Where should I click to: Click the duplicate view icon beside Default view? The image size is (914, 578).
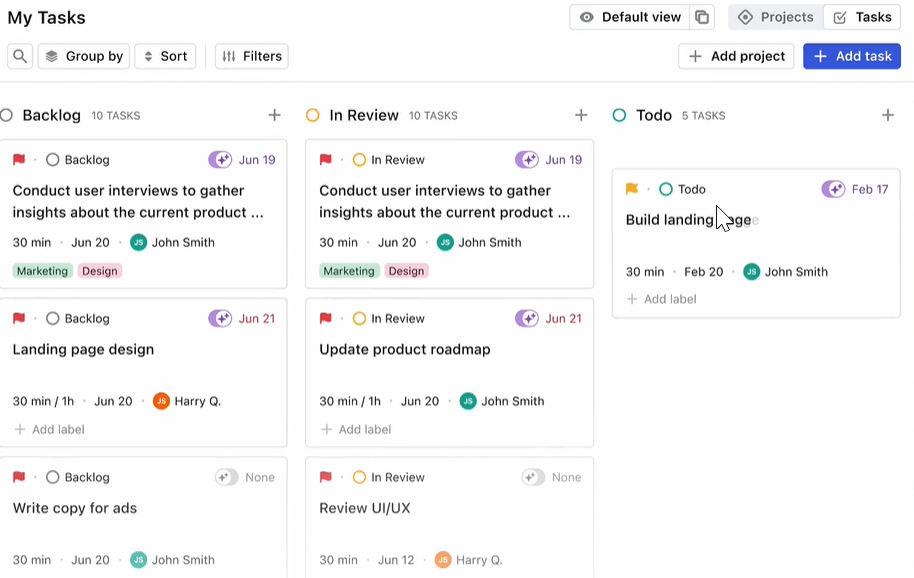click(702, 17)
